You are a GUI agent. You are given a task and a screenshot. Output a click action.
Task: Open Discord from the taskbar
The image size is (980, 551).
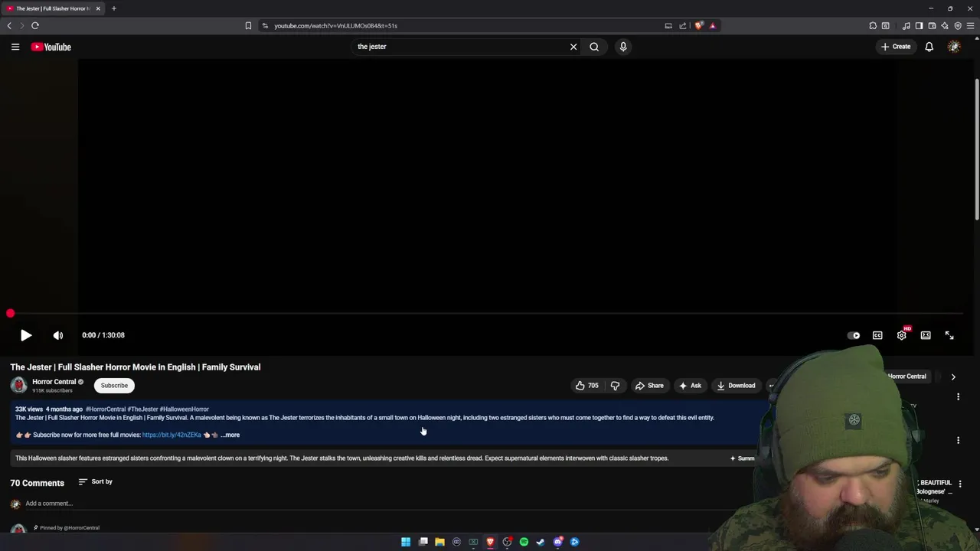pyautogui.click(x=558, y=542)
